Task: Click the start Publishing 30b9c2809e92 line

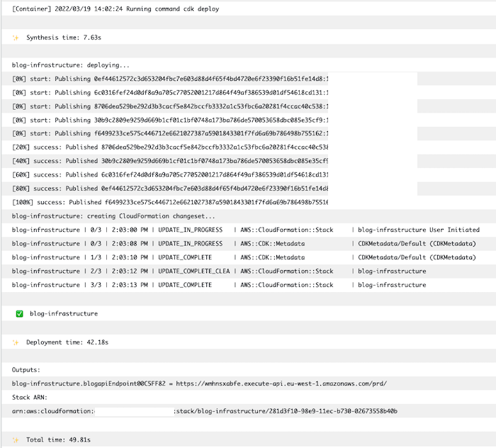Action: coord(170,121)
